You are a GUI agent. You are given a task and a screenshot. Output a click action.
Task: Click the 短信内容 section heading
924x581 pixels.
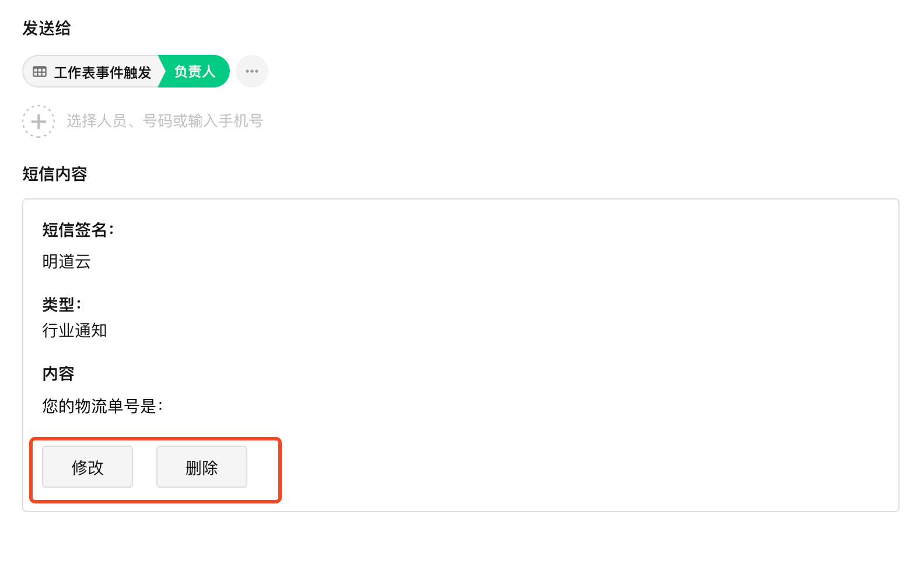click(x=55, y=174)
